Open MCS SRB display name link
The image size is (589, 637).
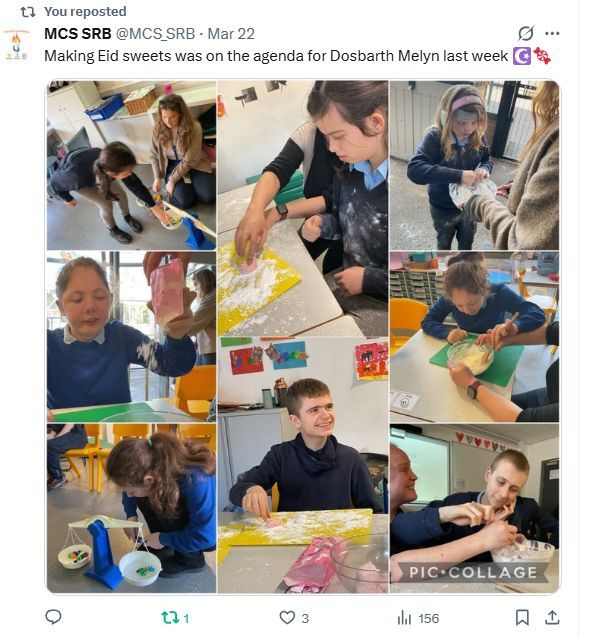pos(78,34)
